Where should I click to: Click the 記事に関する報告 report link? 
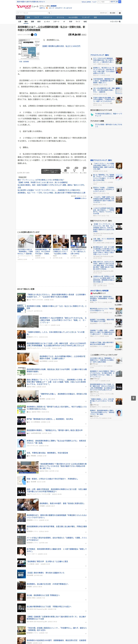[23, 173]
